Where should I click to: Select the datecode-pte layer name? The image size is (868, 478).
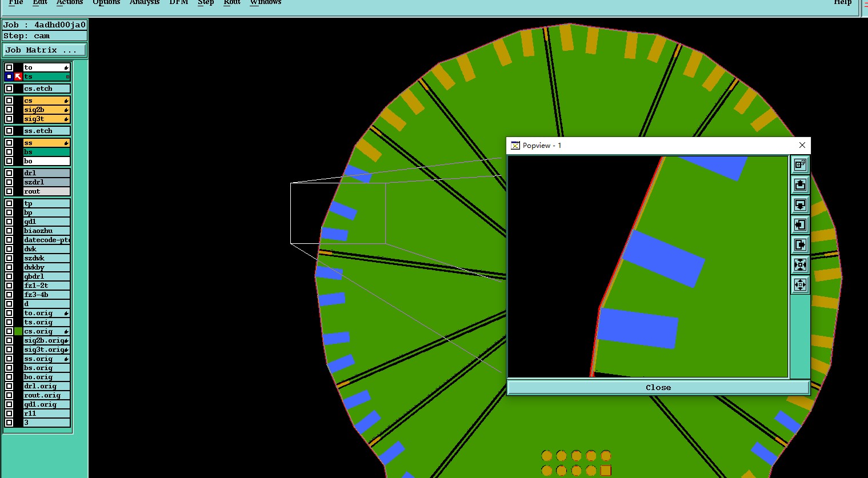(x=46, y=240)
